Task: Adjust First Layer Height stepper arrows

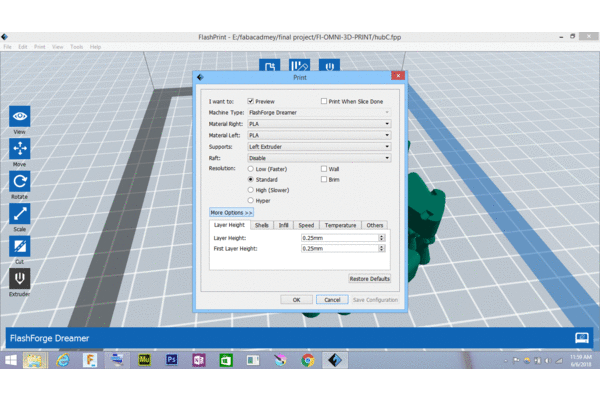Action: 382,248
